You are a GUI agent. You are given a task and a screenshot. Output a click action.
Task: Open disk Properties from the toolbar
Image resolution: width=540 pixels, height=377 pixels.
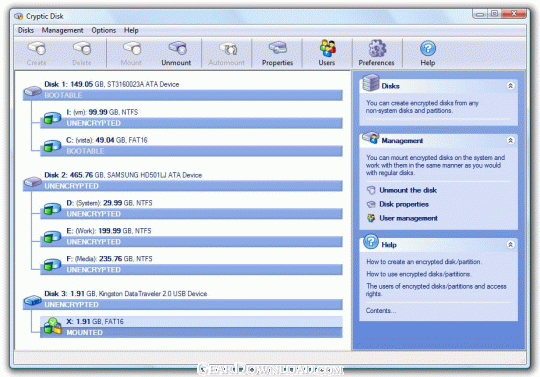tap(278, 49)
